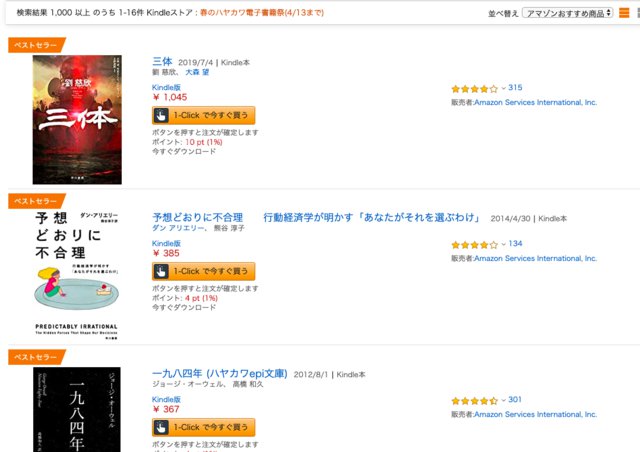Switch to list view layout icon

625,14
